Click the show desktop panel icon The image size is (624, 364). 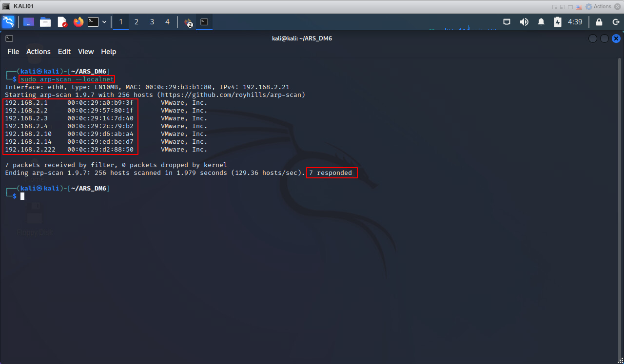point(29,22)
